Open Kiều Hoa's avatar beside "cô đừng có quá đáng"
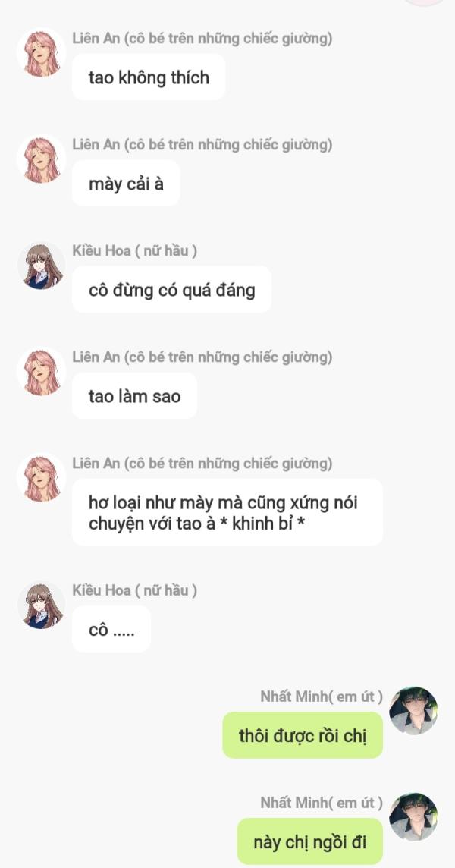455x868 pixels. point(41,266)
